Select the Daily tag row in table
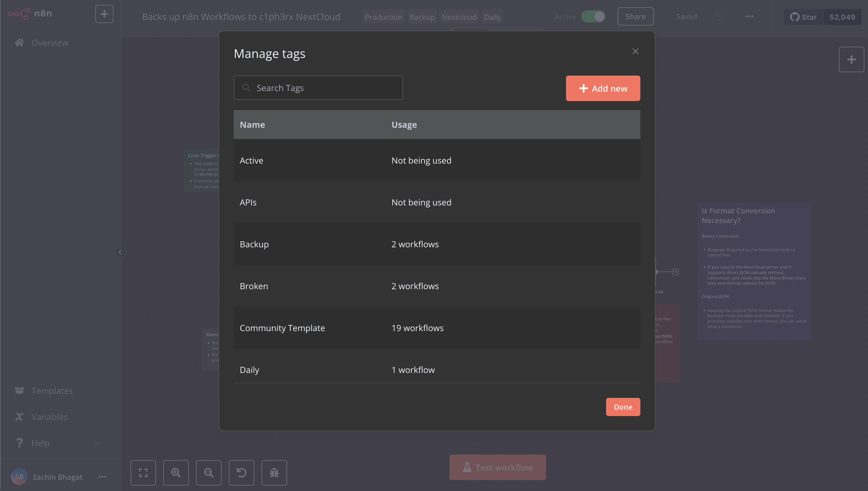868x491 pixels. 437,366
